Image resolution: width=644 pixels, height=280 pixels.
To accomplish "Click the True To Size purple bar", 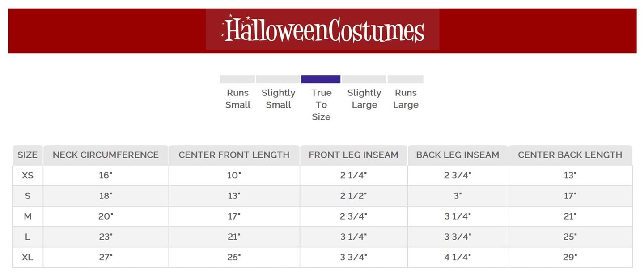I will [x=321, y=79].
